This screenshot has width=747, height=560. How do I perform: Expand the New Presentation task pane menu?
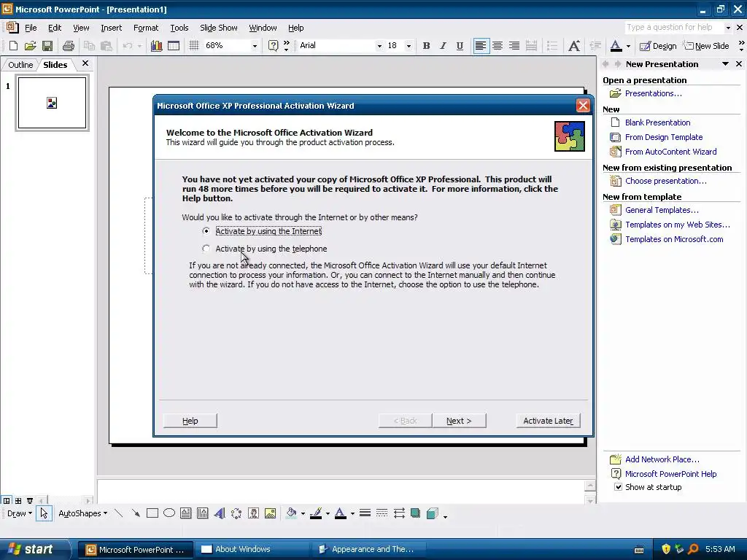tap(725, 64)
